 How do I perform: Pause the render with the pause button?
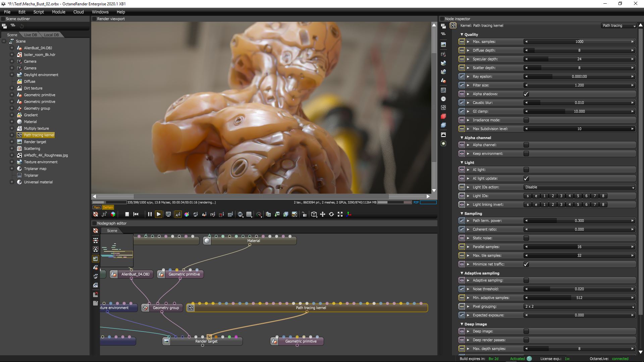150,215
